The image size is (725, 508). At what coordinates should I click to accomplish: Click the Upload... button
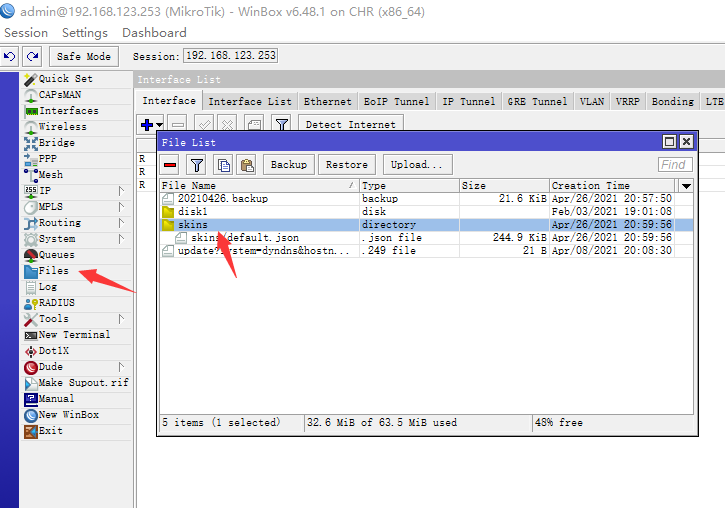click(417, 165)
